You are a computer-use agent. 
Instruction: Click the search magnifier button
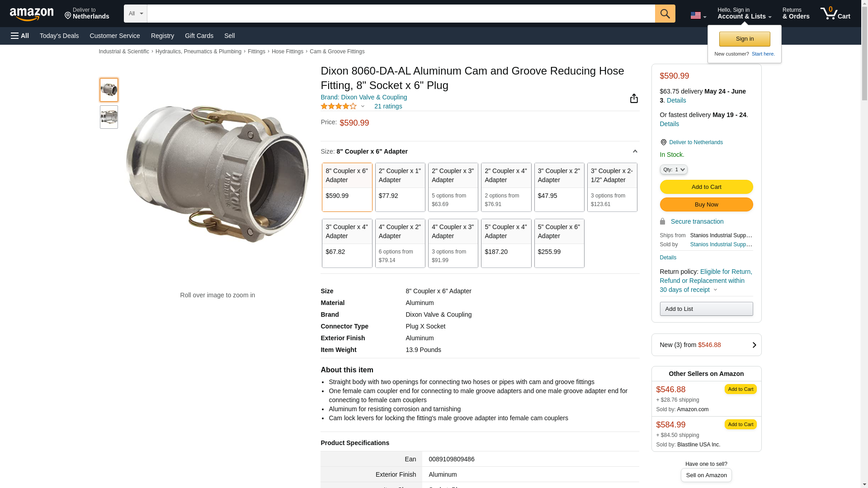point(665,14)
